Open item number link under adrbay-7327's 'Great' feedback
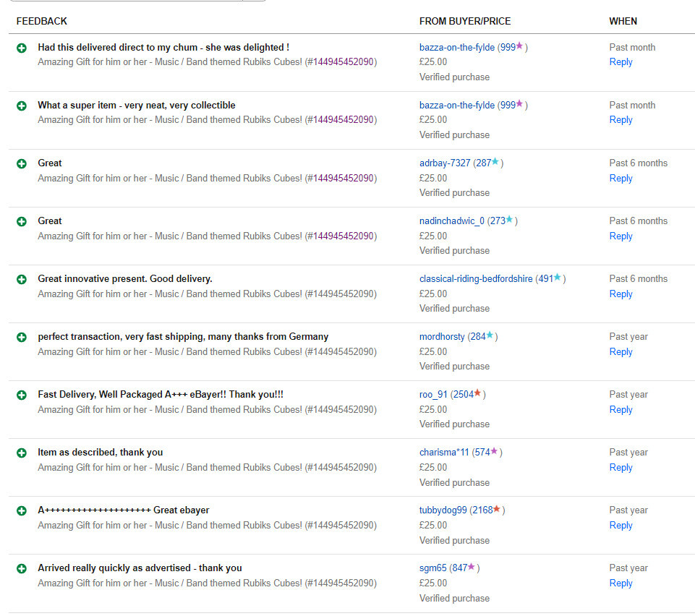 tap(344, 178)
